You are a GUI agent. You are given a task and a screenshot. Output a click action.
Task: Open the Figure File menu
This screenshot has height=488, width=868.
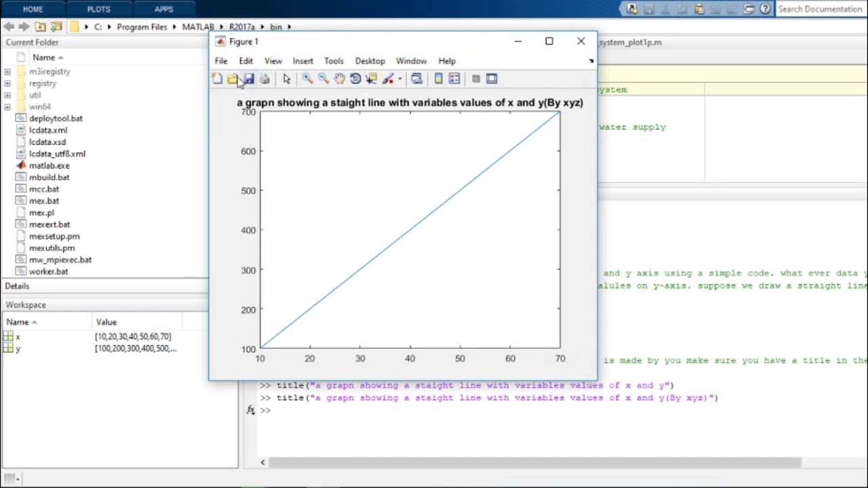pyautogui.click(x=221, y=61)
